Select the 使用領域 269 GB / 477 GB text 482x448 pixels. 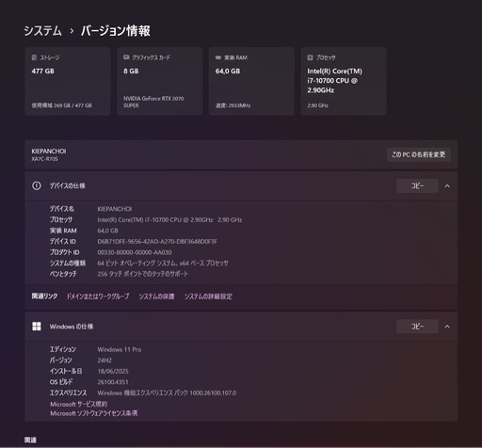point(61,105)
